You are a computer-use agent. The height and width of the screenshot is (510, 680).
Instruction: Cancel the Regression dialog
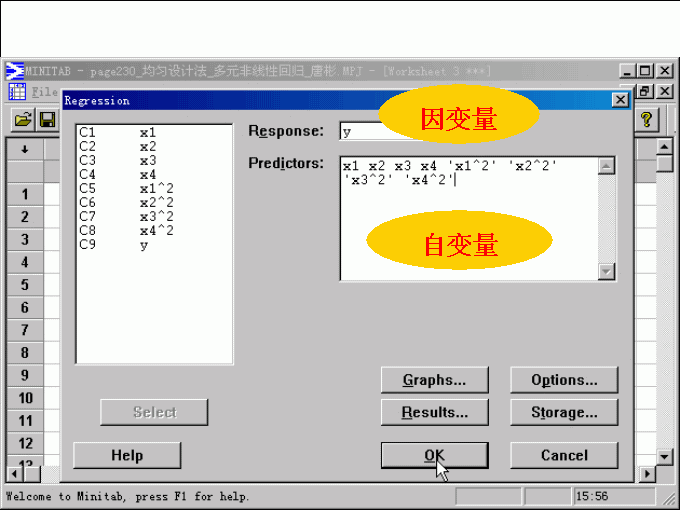point(564,455)
